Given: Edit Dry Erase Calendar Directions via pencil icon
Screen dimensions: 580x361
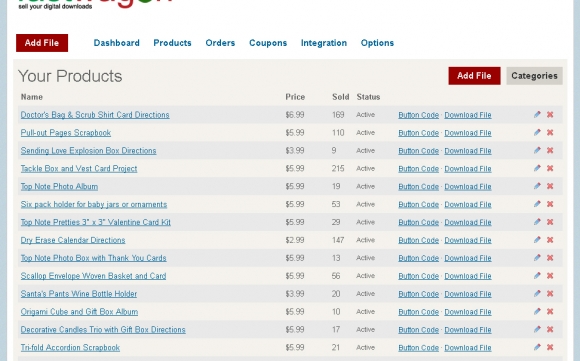Looking at the screenshot, I should pos(537,240).
